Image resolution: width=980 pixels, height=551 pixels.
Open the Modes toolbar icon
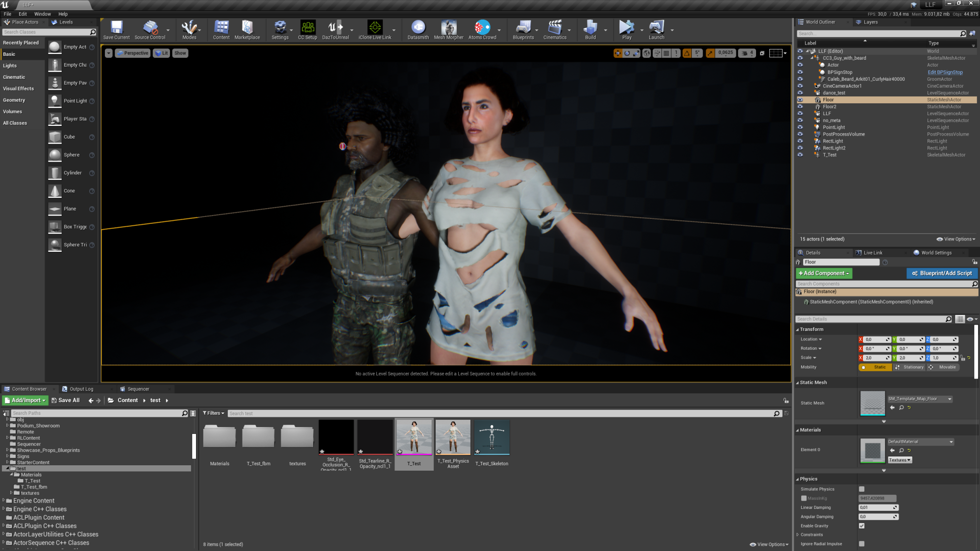[x=189, y=30]
